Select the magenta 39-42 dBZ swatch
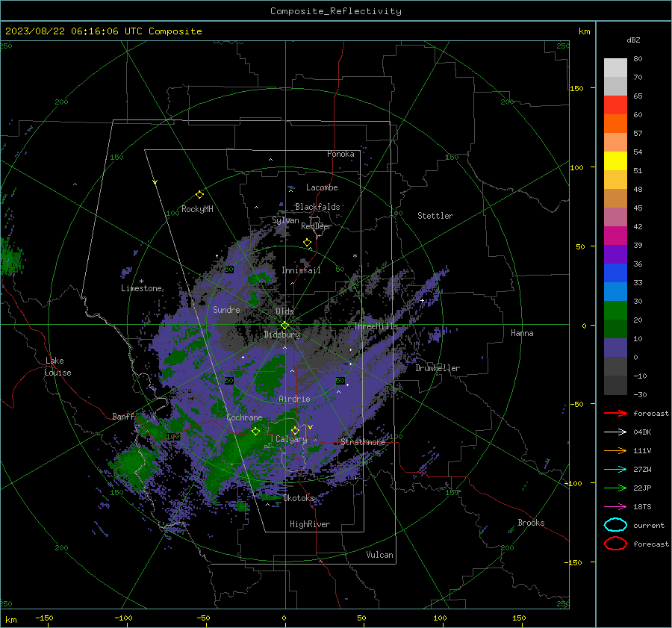The height and width of the screenshot is (628, 672). point(615,236)
